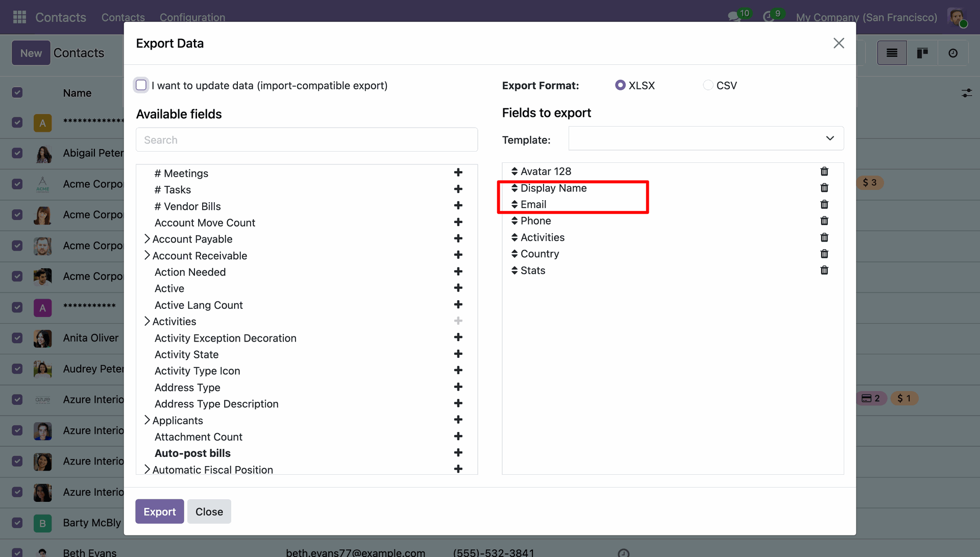Viewport: 980px width, 557px height.
Task: Expand the Applicants field
Action: point(147,420)
